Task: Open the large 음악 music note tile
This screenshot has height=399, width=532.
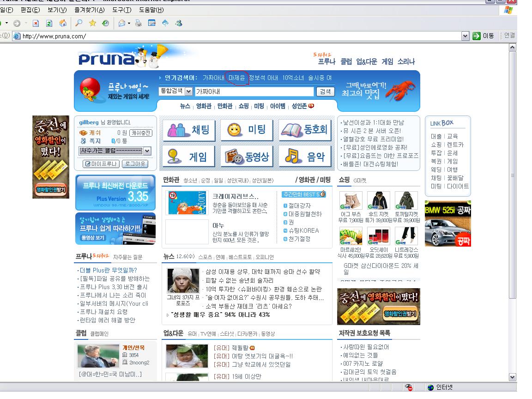Action: click(x=305, y=156)
